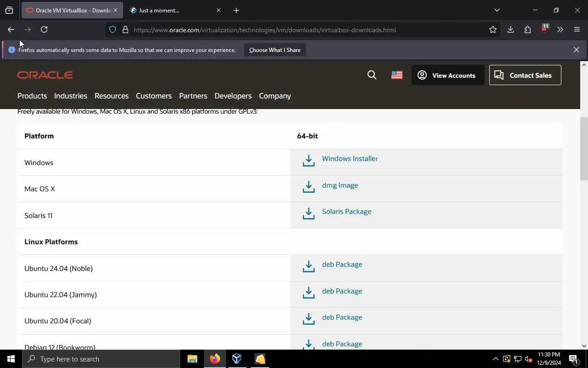Click Choose What I Share button

click(x=275, y=50)
